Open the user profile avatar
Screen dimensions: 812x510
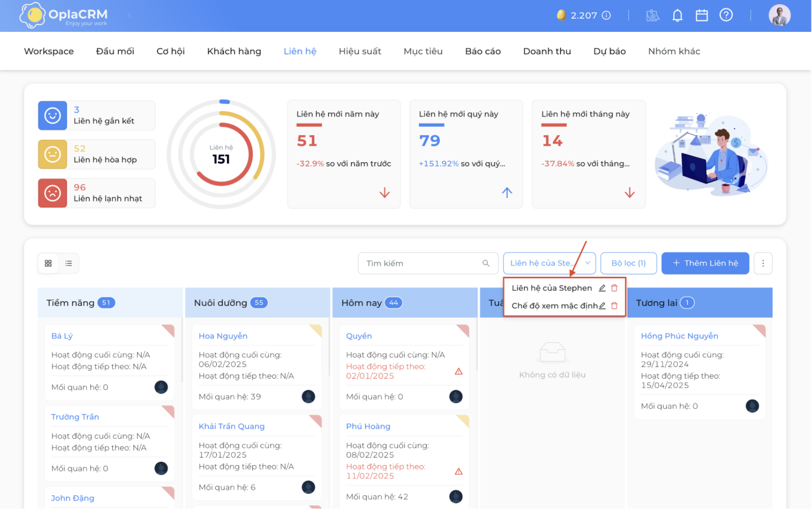(x=780, y=15)
